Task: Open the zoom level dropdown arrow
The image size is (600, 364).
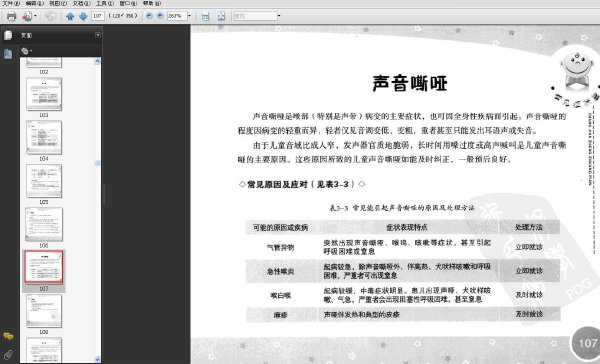Action: 189,16
